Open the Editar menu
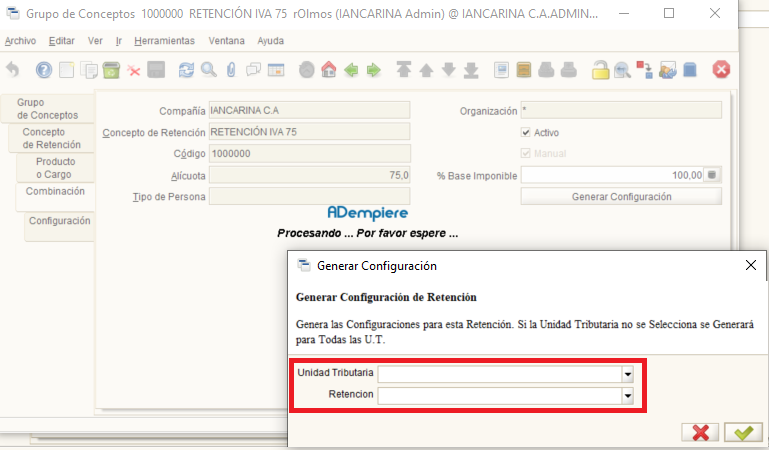Screen dimensions: 769x450 (x=62, y=41)
